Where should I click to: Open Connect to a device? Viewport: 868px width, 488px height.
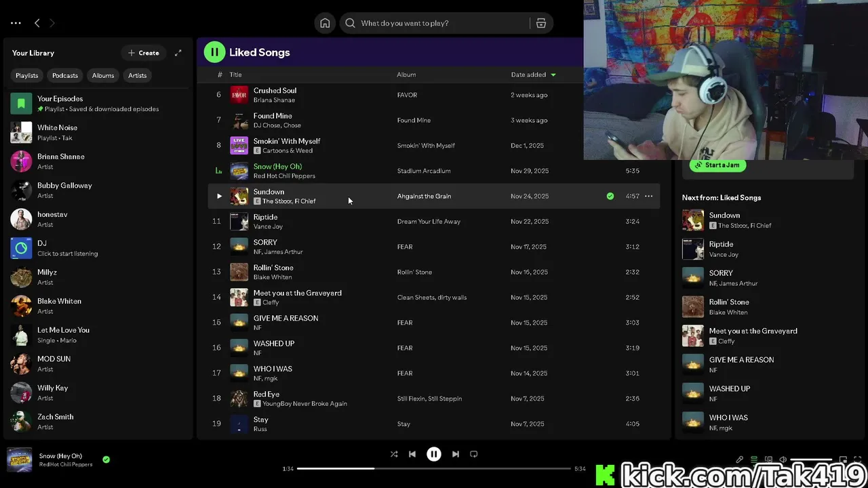coord(768,460)
